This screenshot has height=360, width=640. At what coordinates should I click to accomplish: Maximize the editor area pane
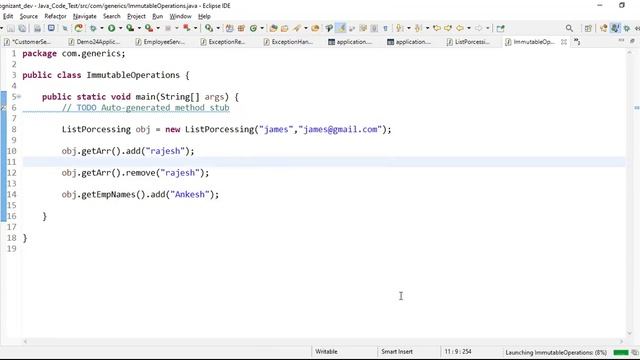point(632,41)
